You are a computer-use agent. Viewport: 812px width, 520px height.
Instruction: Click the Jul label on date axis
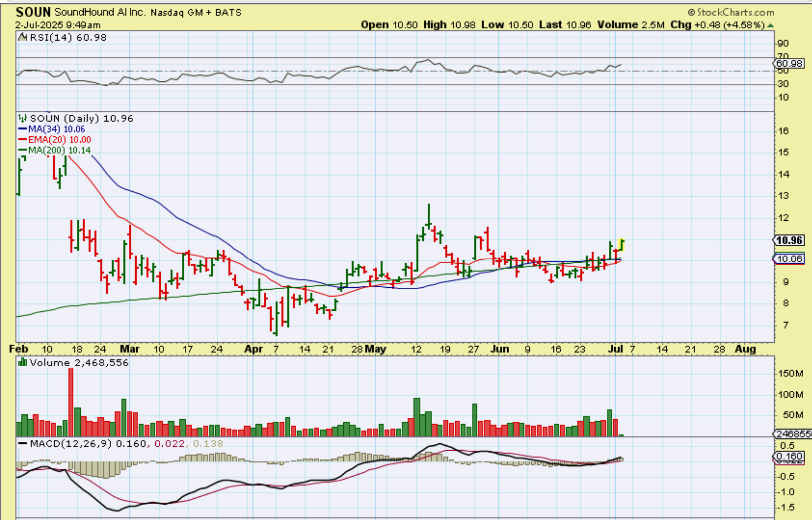(615, 349)
